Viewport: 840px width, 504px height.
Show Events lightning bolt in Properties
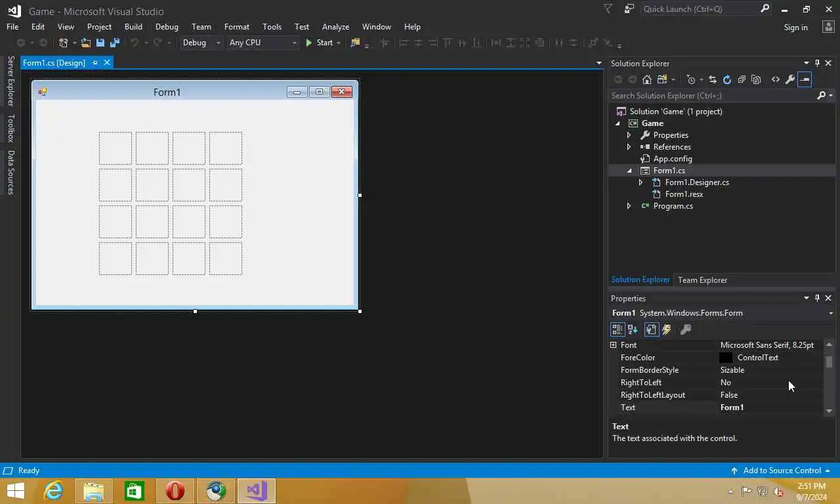click(x=667, y=329)
